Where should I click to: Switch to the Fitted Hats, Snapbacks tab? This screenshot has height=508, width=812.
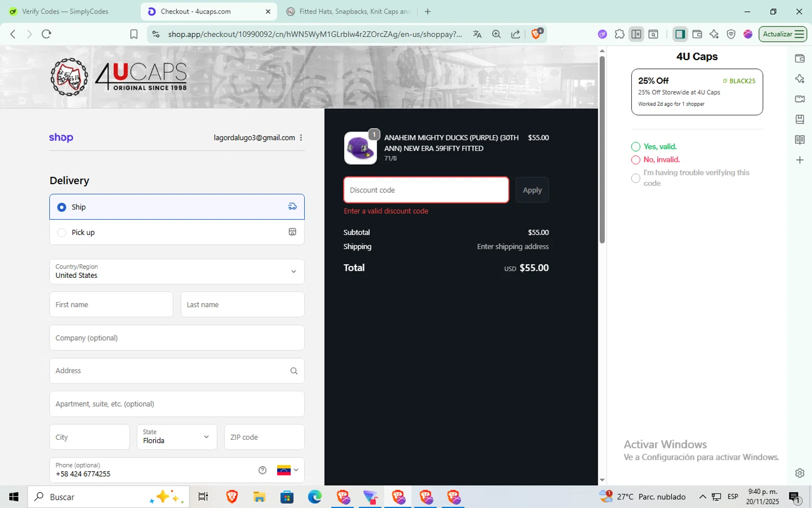pyautogui.click(x=349, y=11)
